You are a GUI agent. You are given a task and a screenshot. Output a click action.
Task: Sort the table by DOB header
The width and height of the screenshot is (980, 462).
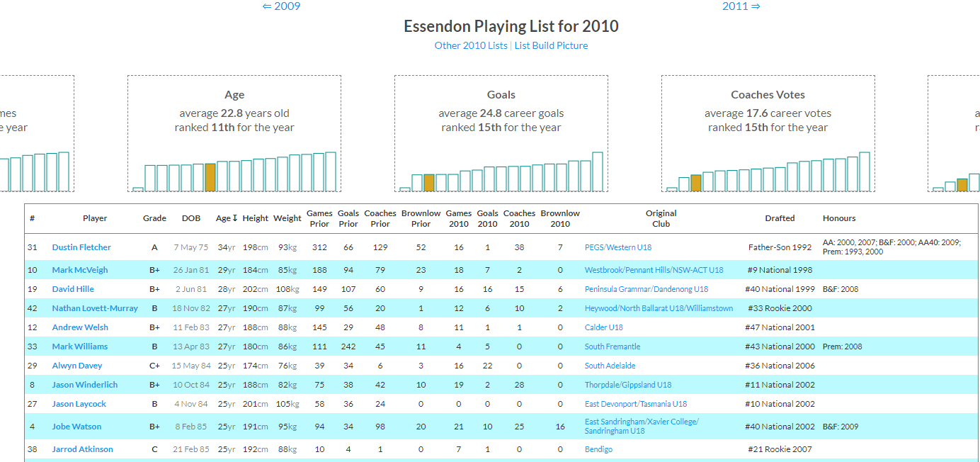point(191,218)
